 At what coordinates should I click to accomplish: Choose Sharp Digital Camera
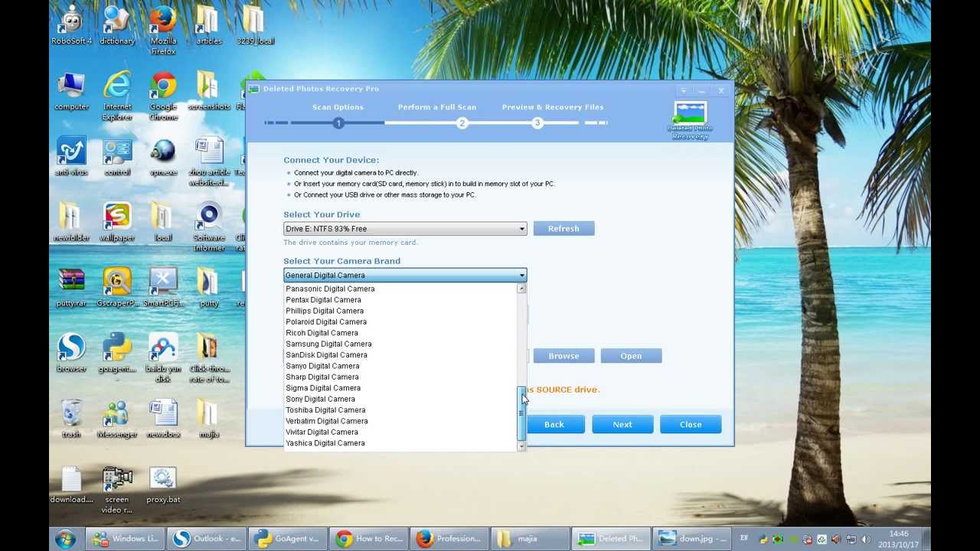coord(400,377)
